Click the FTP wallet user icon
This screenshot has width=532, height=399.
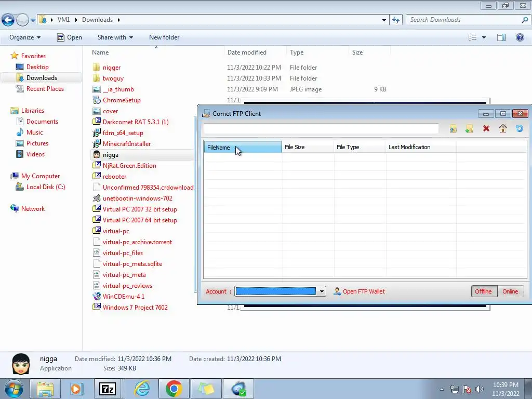337,291
